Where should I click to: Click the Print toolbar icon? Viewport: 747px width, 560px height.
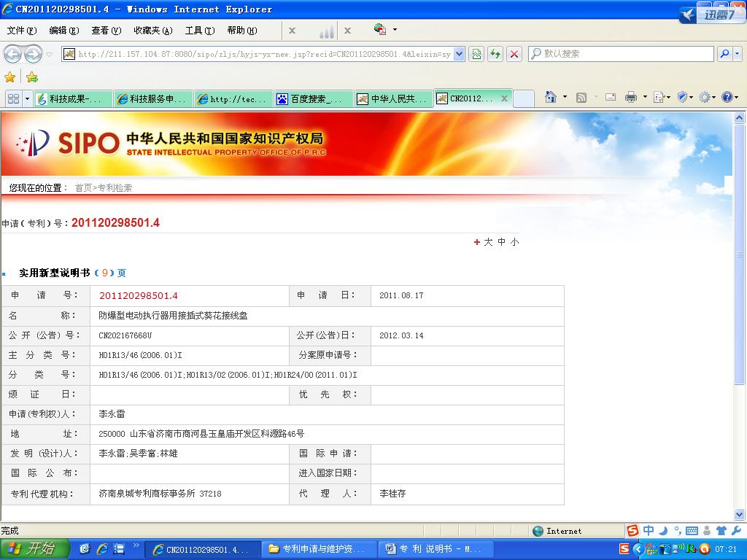[x=631, y=98]
